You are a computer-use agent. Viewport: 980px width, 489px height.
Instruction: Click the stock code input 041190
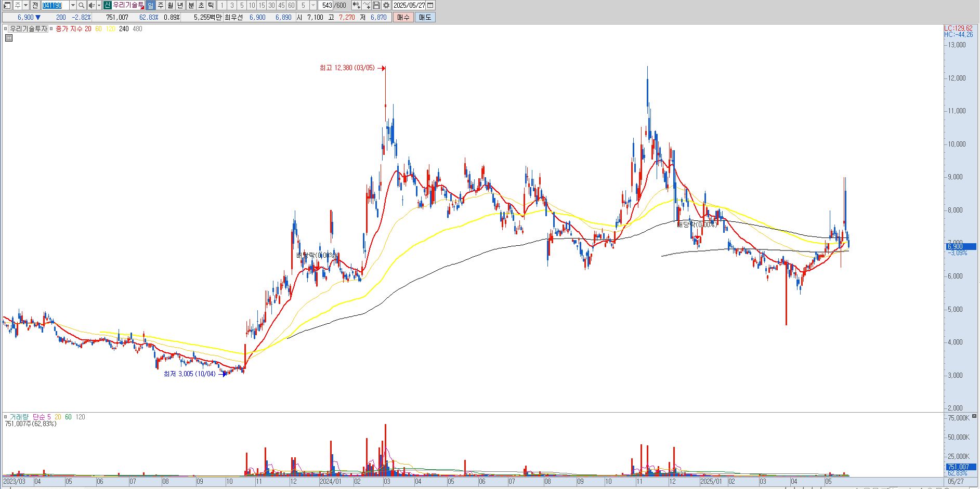click(55, 5)
